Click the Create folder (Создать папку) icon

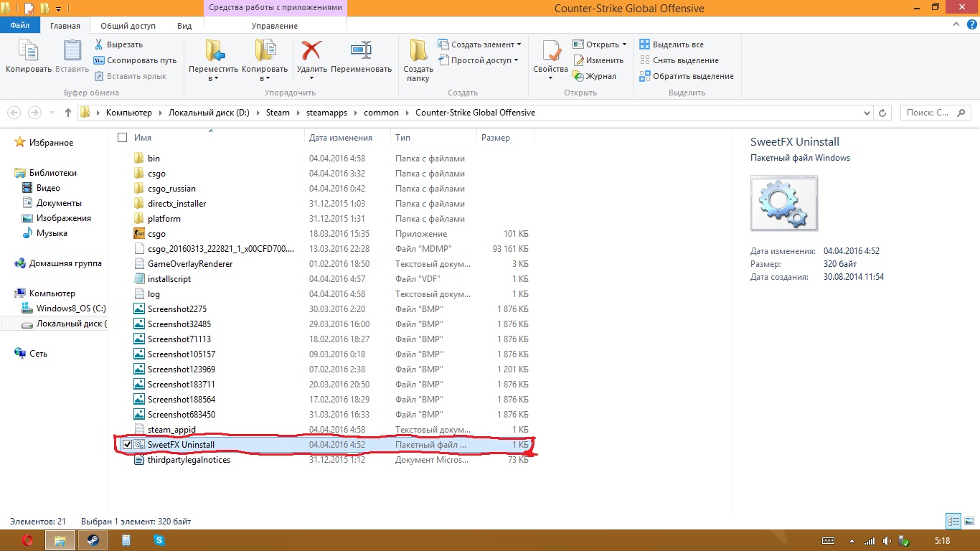coord(418,52)
